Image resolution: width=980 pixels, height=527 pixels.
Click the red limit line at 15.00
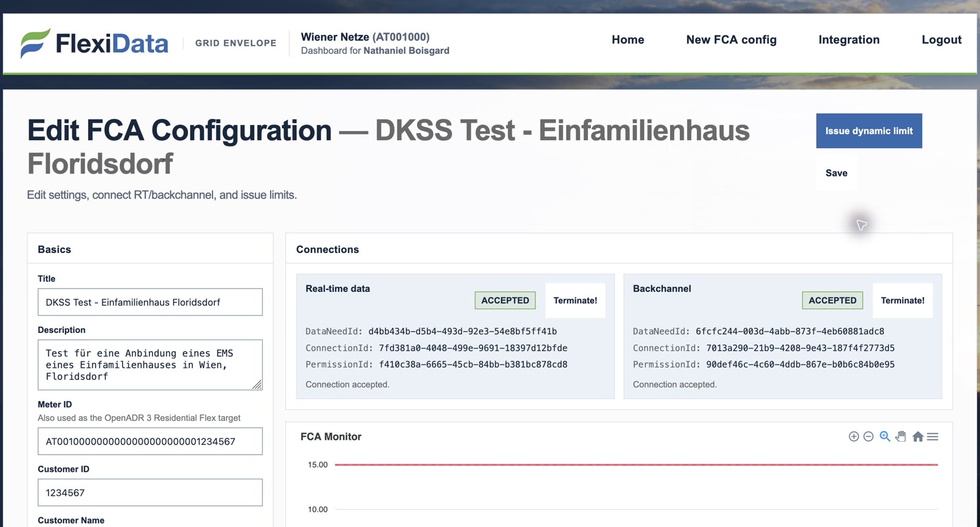coord(636,464)
